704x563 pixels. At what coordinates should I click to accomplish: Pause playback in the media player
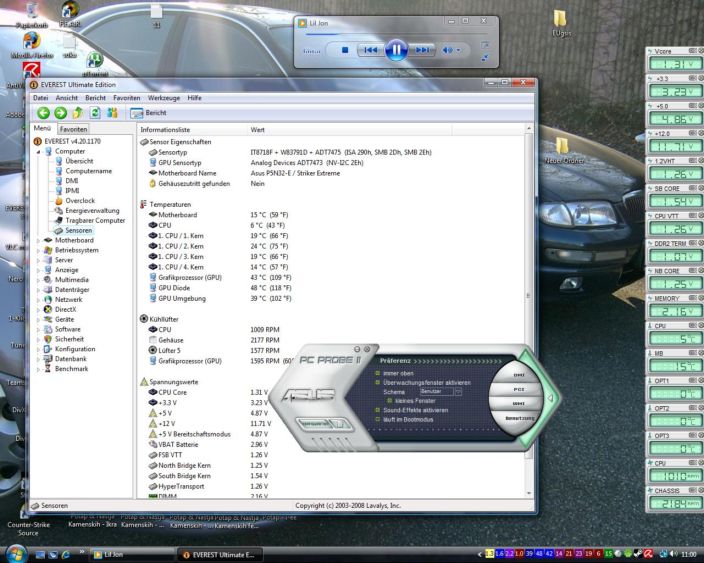[395, 48]
